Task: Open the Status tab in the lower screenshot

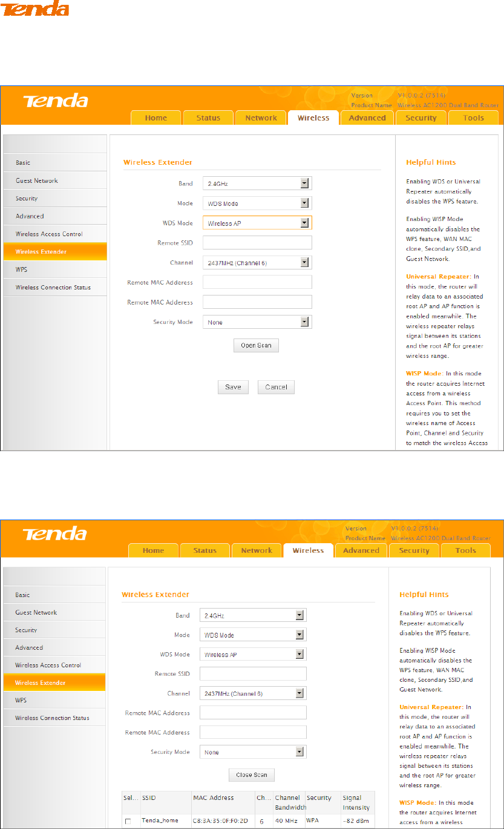Action: 205,550
